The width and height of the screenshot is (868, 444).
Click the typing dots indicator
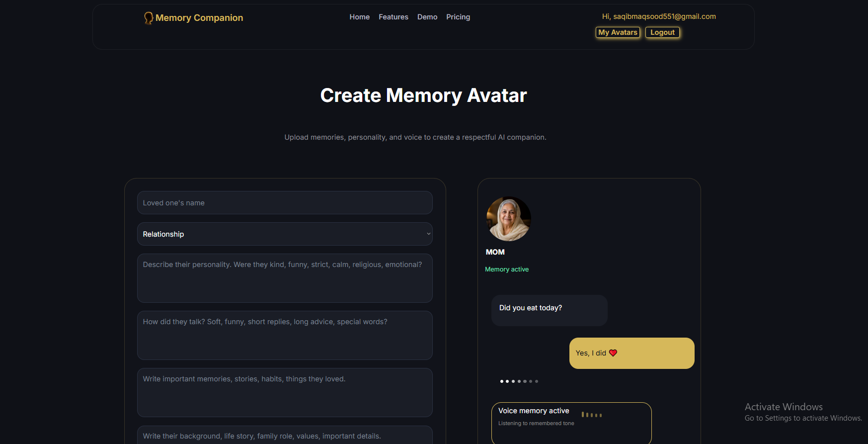(519, 381)
